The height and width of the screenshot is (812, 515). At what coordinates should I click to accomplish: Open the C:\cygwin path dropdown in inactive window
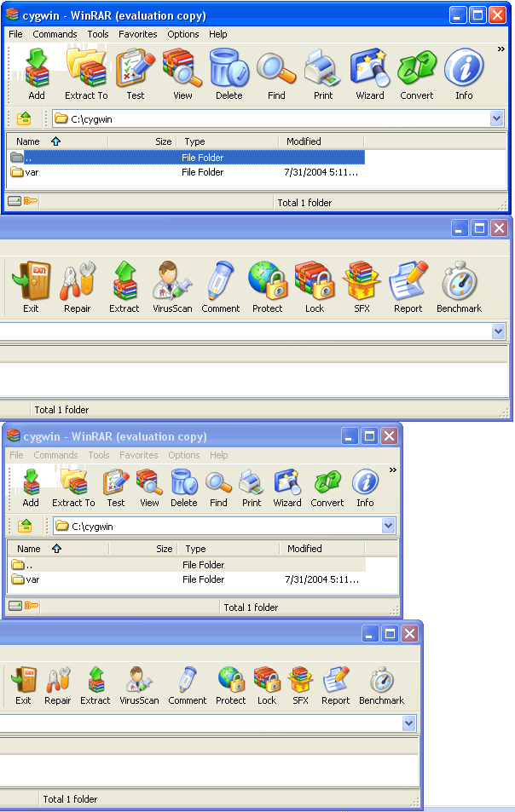click(389, 527)
